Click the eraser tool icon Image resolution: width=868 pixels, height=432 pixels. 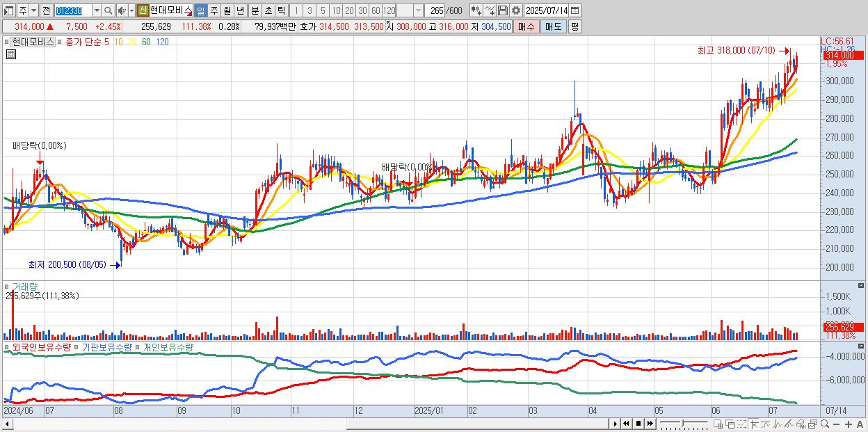coord(801,424)
